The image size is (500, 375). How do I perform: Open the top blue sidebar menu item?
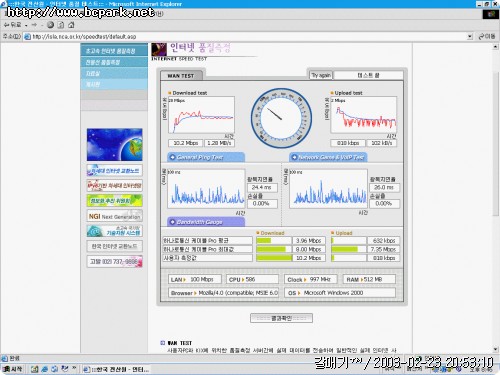(x=114, y=51)
